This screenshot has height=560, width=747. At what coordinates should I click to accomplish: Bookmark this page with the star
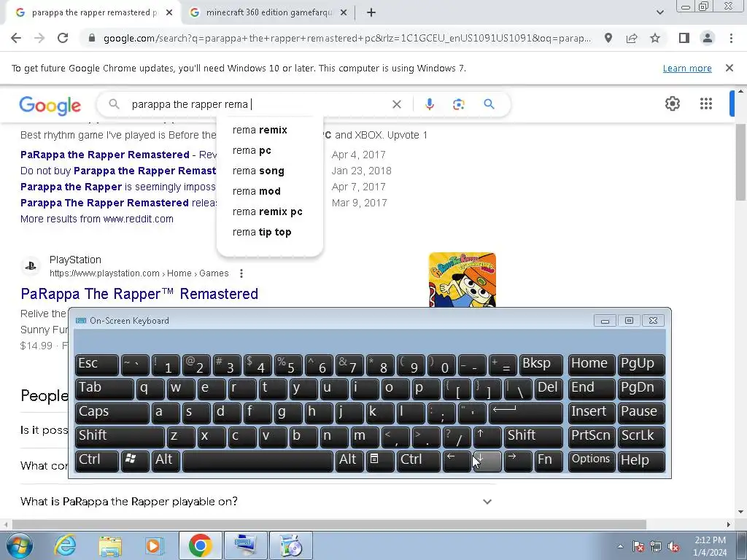tap(655, 38)
